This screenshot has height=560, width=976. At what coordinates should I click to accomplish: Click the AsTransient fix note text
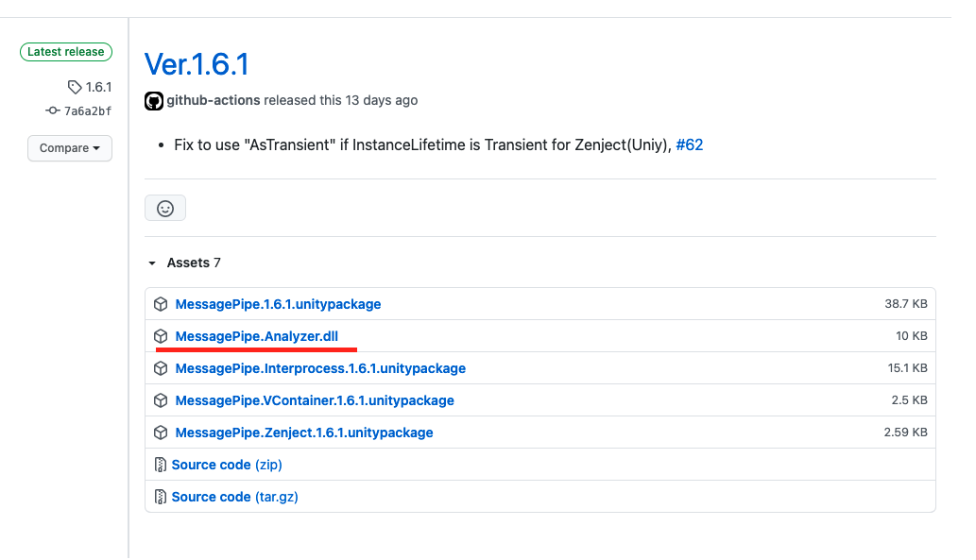(423, 145)
